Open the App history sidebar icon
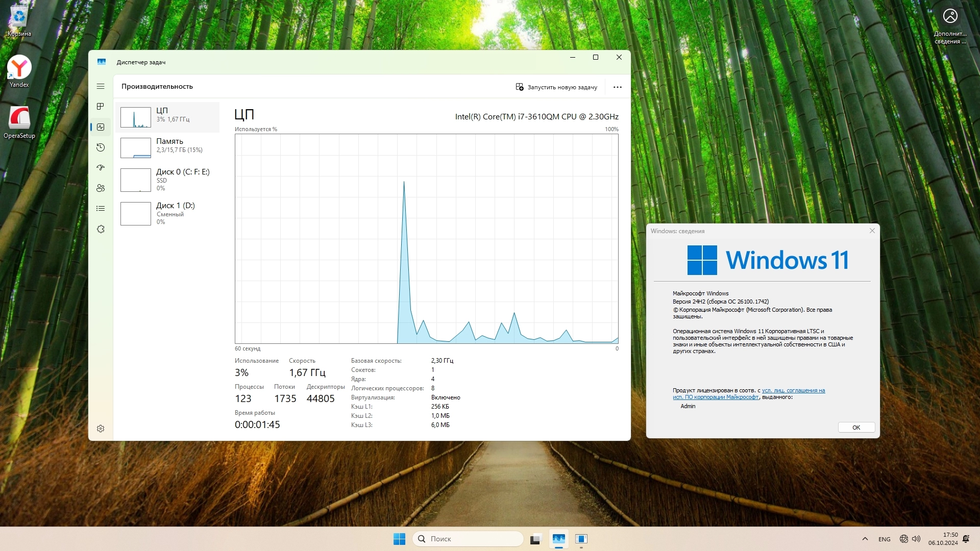 [x=101, y=147]
